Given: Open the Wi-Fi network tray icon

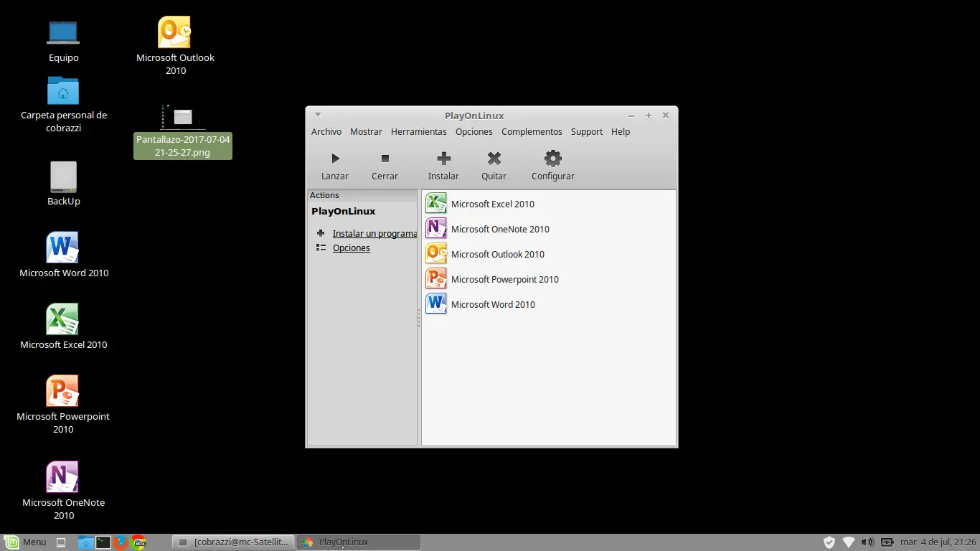Looking at the screenshot, I should [849, 542].
